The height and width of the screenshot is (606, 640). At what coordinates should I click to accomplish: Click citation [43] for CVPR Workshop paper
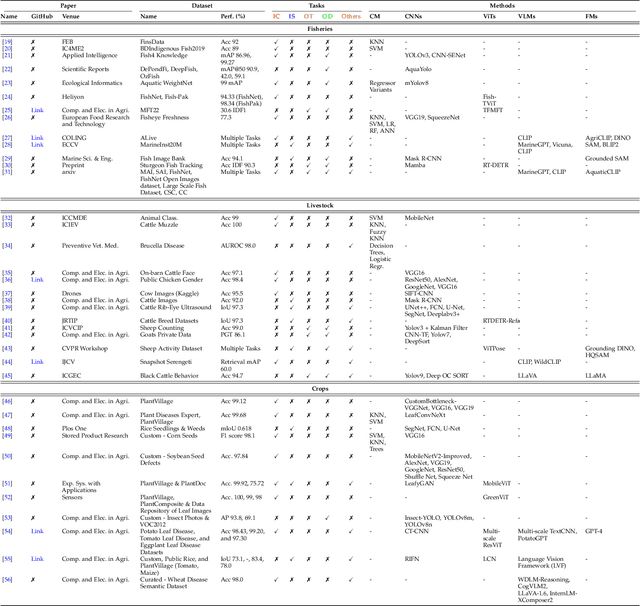(x=7, y=349)
